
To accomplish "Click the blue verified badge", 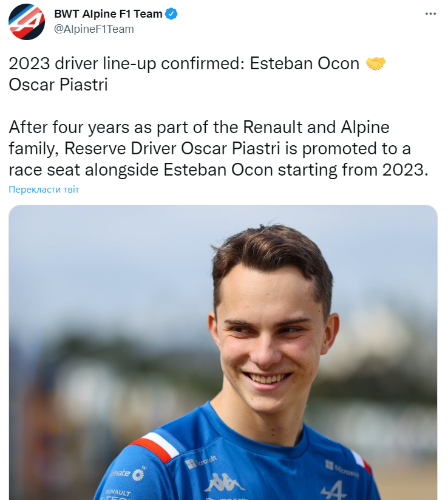I will 172,14.
